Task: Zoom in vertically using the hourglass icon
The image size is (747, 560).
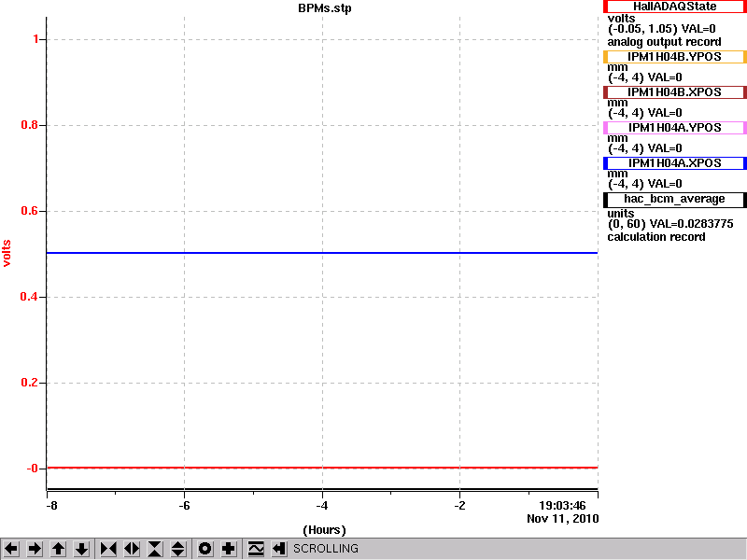Action: click(x=155, y=549)
